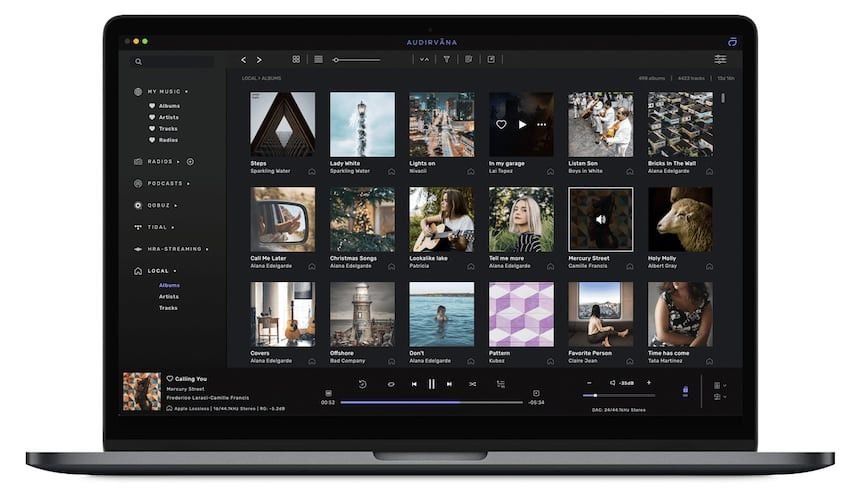Pause playback
This screenshot has width=860, height=504.
tap(432, 384)
